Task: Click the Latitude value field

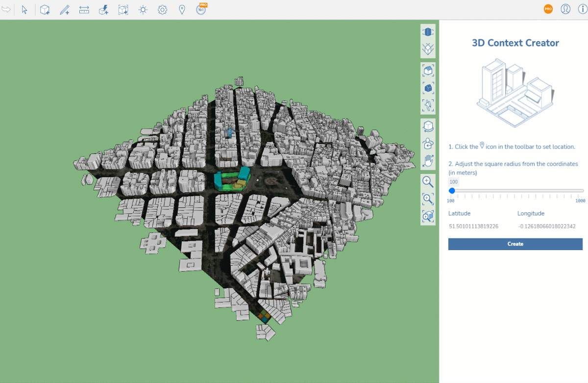Action: point(473,226)
